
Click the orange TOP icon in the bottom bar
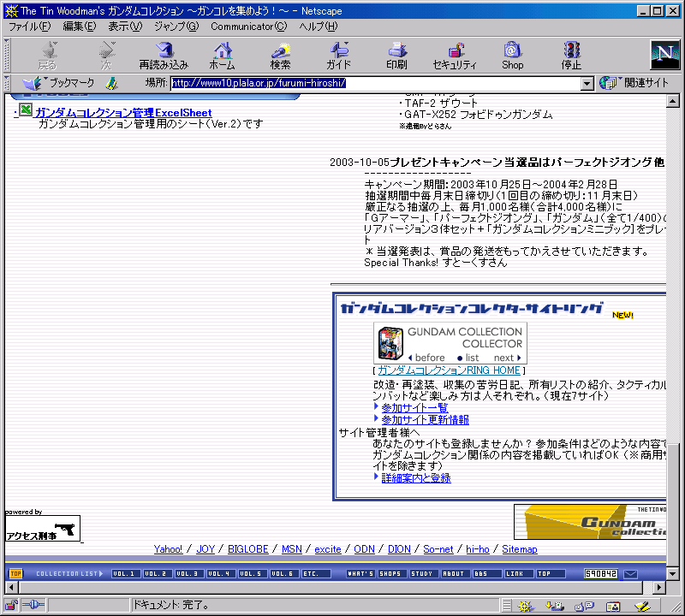click(16, 573)
